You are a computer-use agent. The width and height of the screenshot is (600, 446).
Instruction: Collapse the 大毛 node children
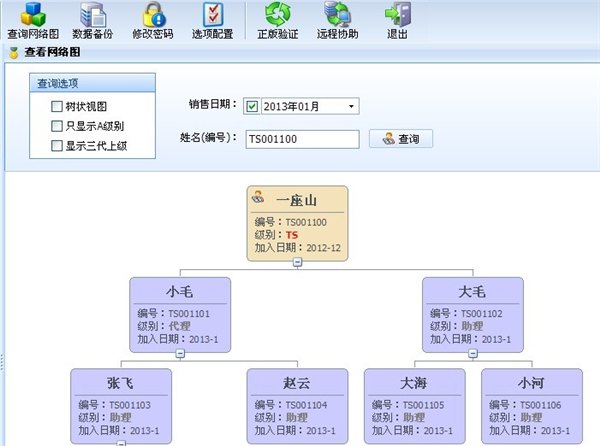coord(473,353)
